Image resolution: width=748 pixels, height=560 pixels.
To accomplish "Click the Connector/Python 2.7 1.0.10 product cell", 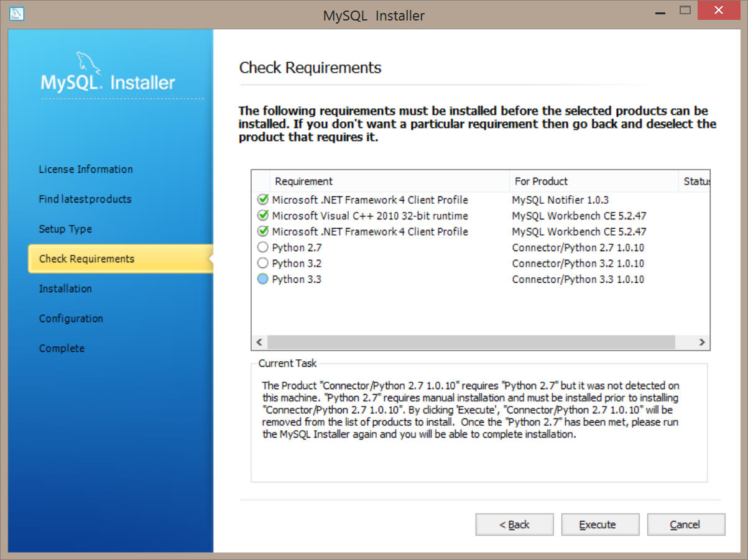I will click(578, 247).
